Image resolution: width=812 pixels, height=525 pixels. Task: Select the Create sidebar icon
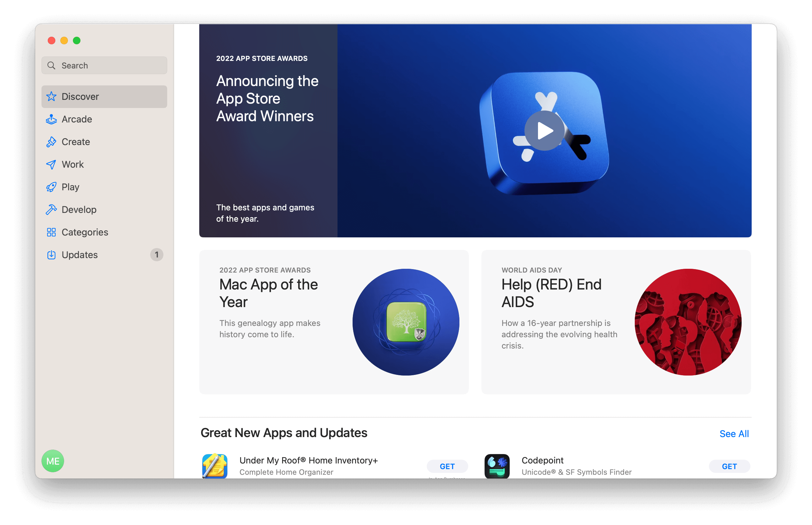pyautogui.click(x=52, y=142)
